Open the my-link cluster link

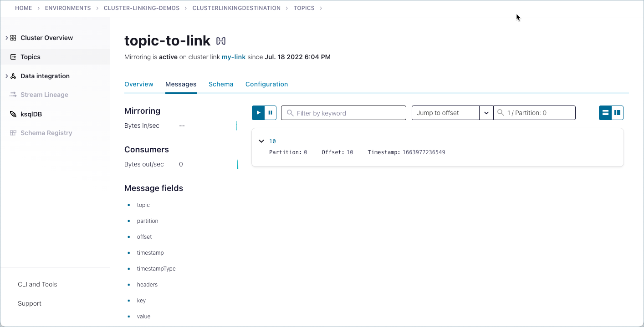click(x=234, y=57)
